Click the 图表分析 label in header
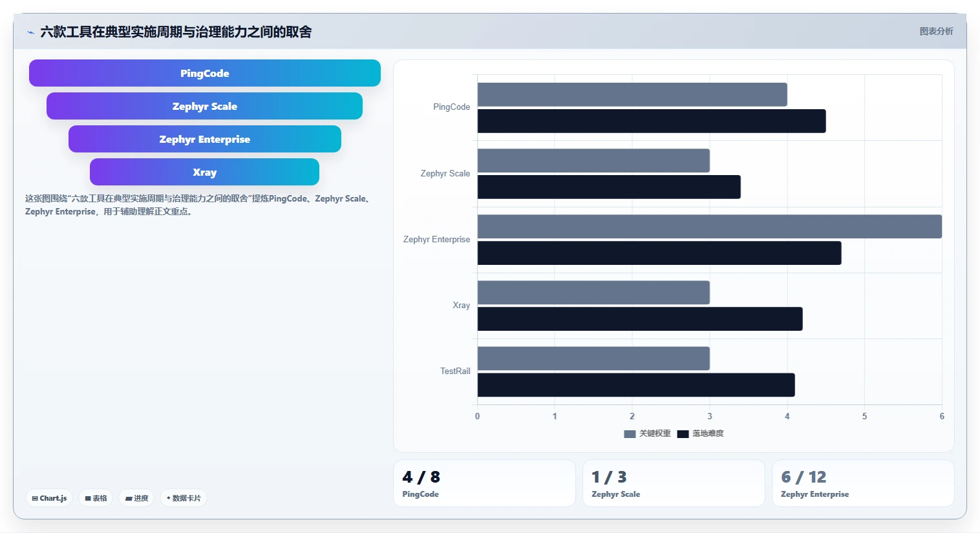The height and width of the screenshot is (533, 980). (x=936, y=31)
